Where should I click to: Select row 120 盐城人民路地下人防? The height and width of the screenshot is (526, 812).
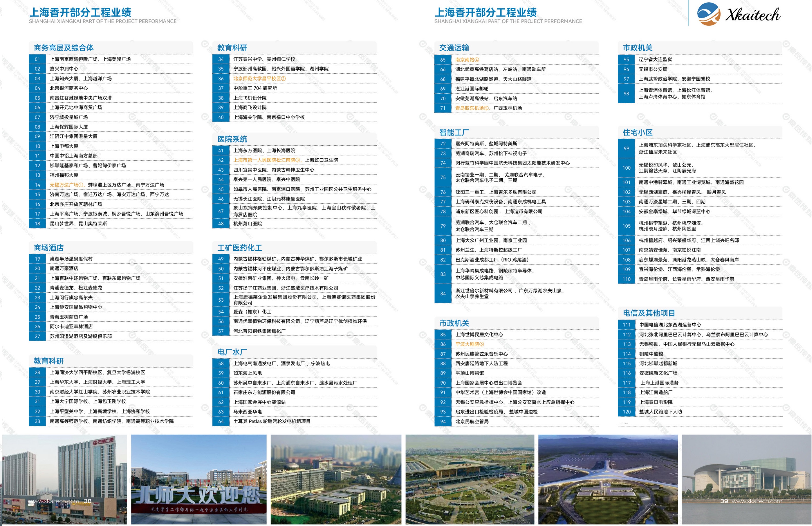pyautogui.click(x=700, y=412)
